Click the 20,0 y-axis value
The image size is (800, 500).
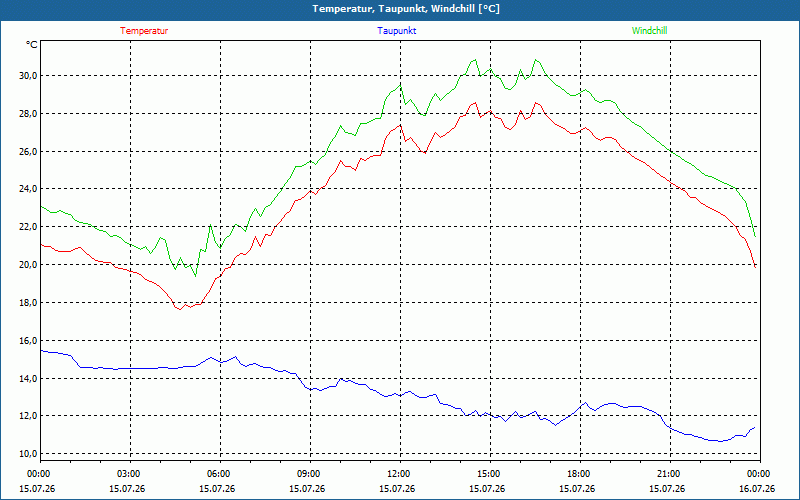click(x=29, y=264)
